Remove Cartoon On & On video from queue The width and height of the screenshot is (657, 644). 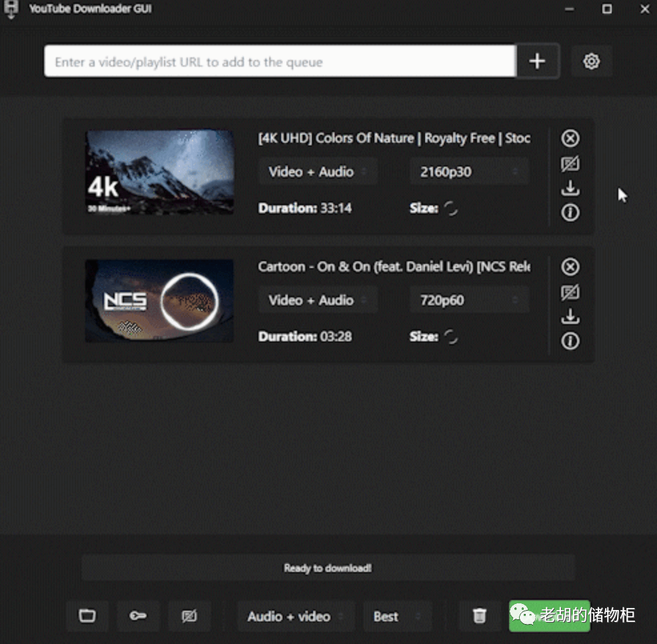pos(570,267)
